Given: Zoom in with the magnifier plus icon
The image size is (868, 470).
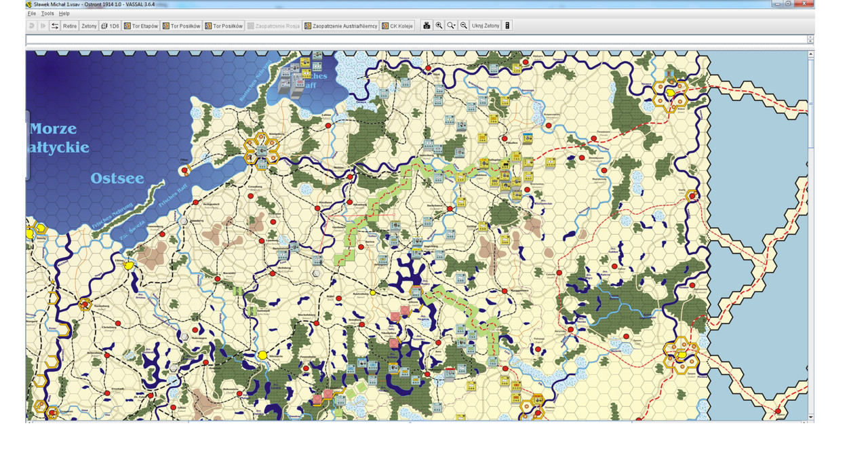Looking at the screenshot, I should (x=439, y=26).
